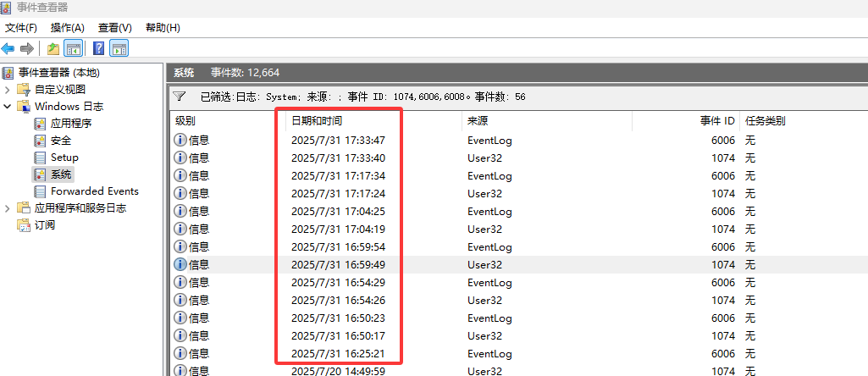868x376 pixels.
Task: Click the Up one level folder icon
Action: point(53,49)
